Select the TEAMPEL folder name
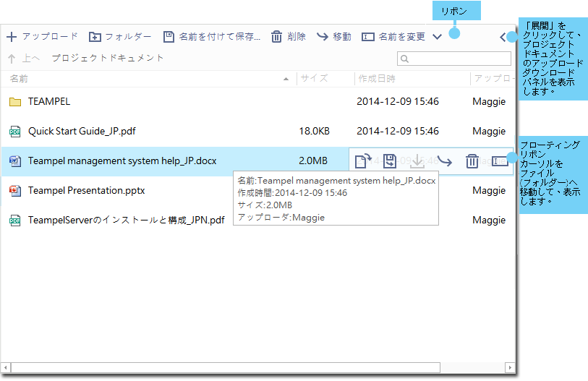588x381 pixels. pos(49,102)
